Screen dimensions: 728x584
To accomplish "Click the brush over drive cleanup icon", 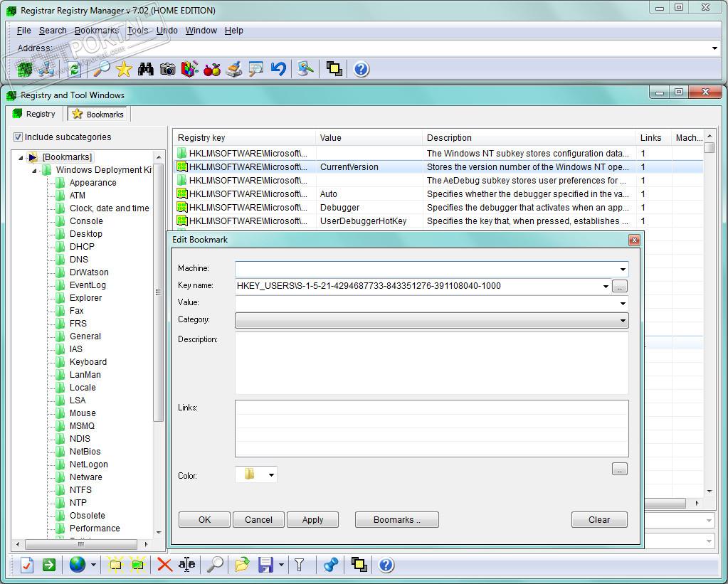I will point(234,69).
